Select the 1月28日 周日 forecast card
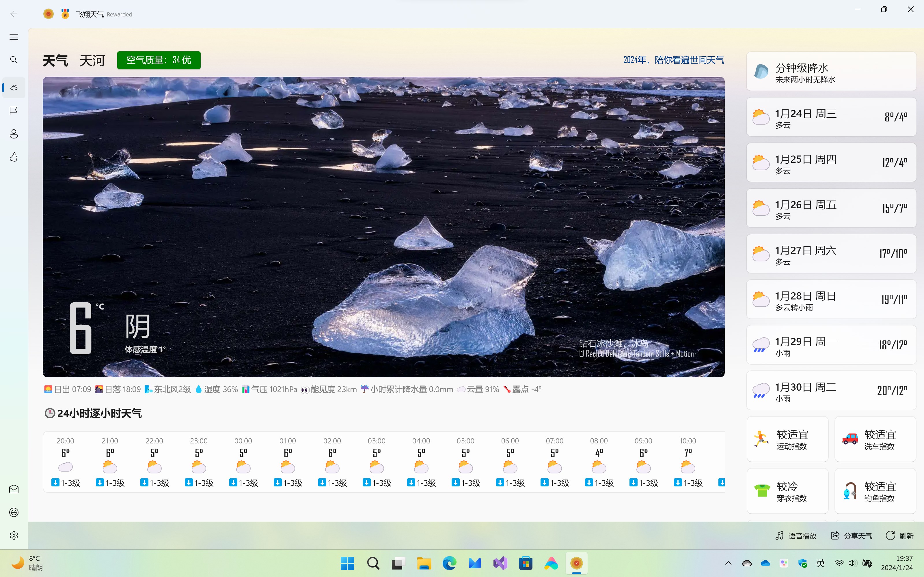Screen dimensions: 924x577 pyautogui.click(x=831, y=299)
